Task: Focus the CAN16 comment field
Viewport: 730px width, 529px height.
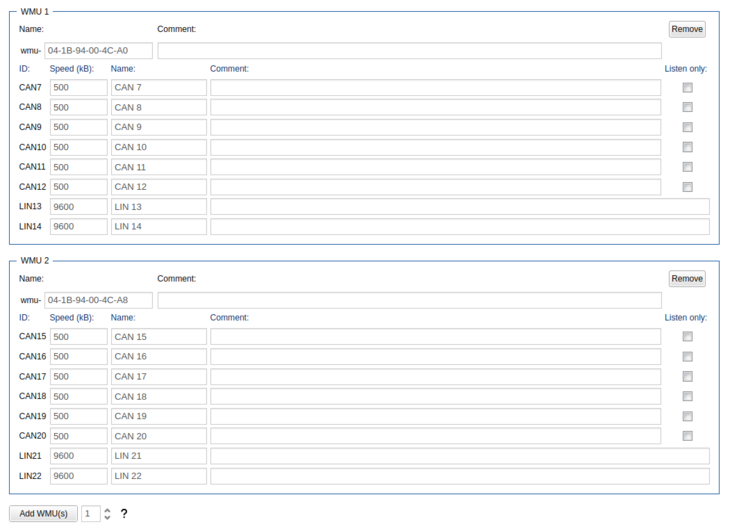Action: [435, 357]
